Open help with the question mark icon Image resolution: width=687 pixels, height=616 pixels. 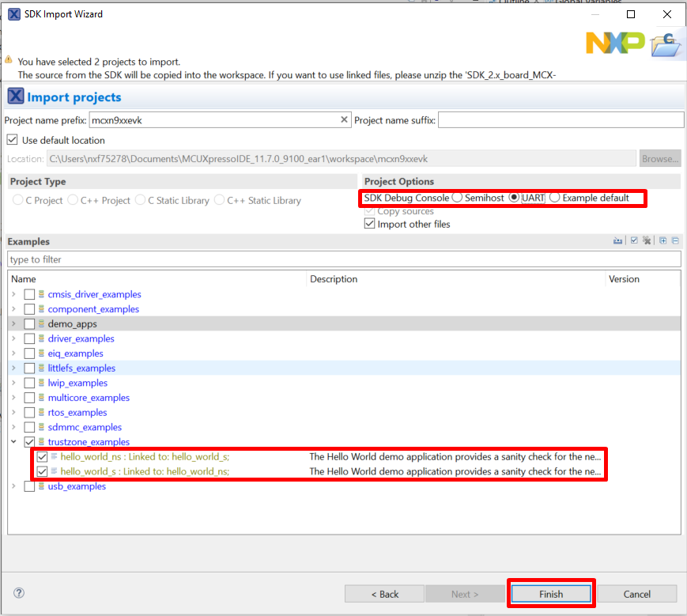click(19, 593)
